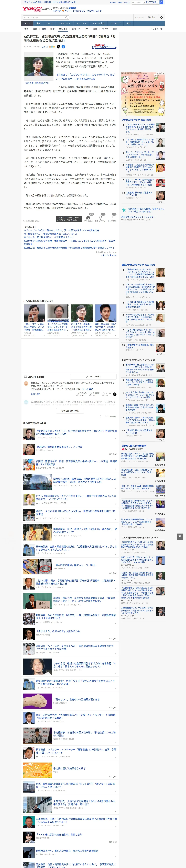
Task: Open the 速報 navigation tab
Action: coord(38,24)
